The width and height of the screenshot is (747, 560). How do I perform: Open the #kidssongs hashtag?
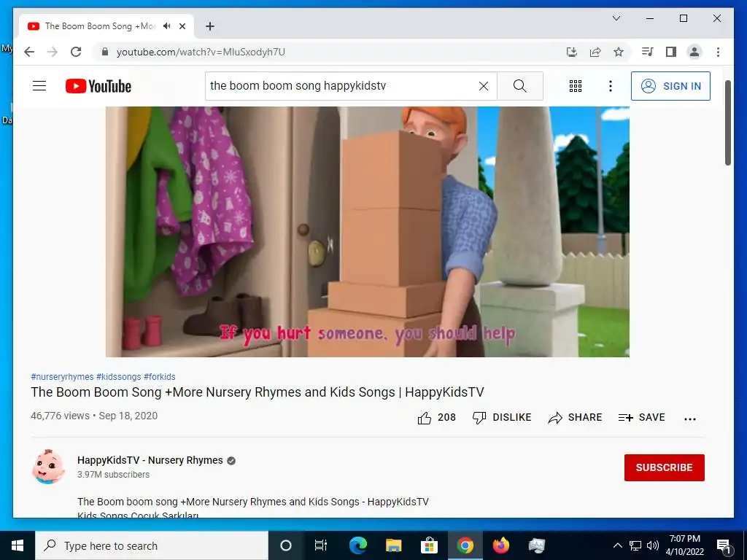pos(119,377)
